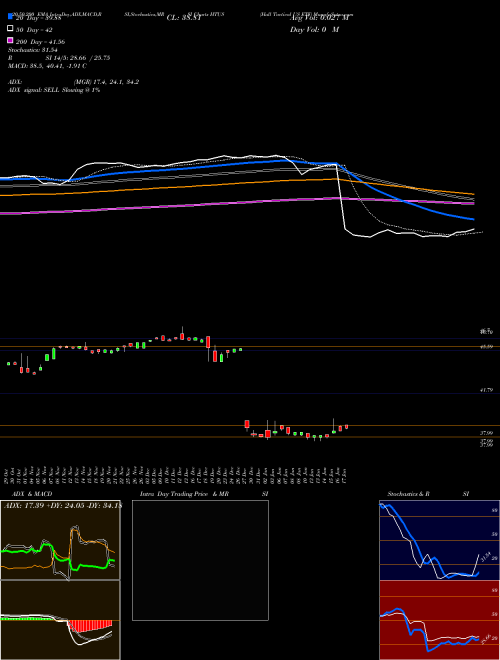Click the blue 20 Day EMA swatch
This screenshot has height=660, width=500.
coord(10,16)
